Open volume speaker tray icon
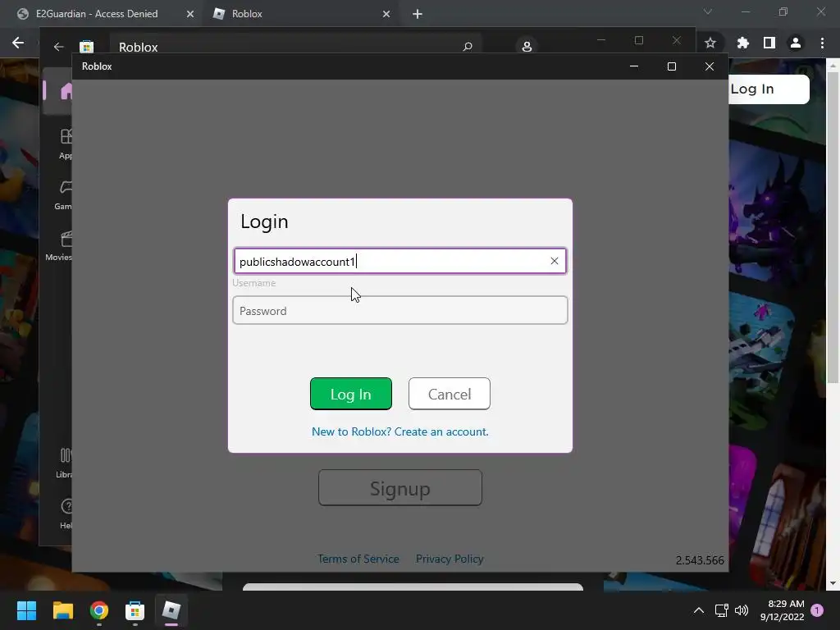This screenshot has width=840, height=630. [742, 610]
